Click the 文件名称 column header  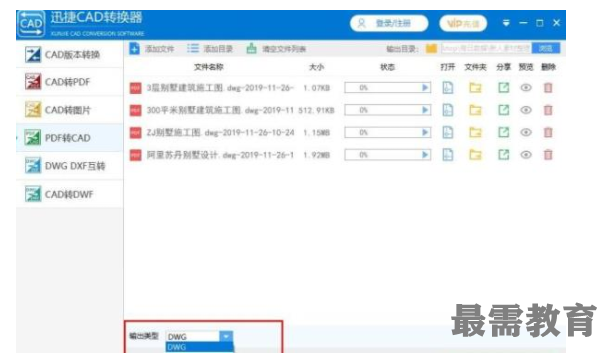[208, 67]
